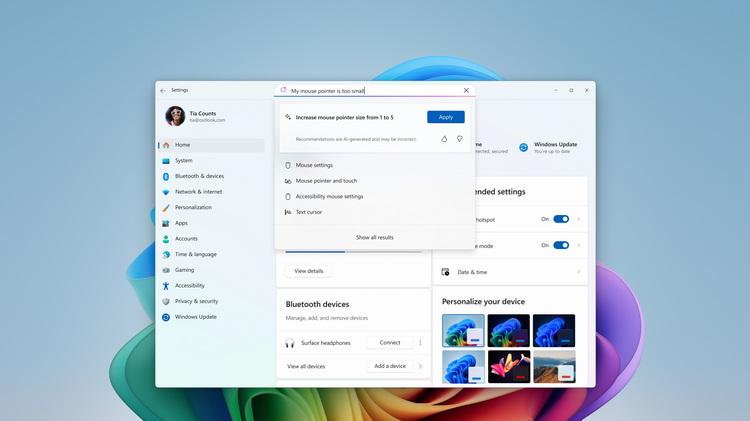Click the Accessibility figure icon

[x=166, y=286]
